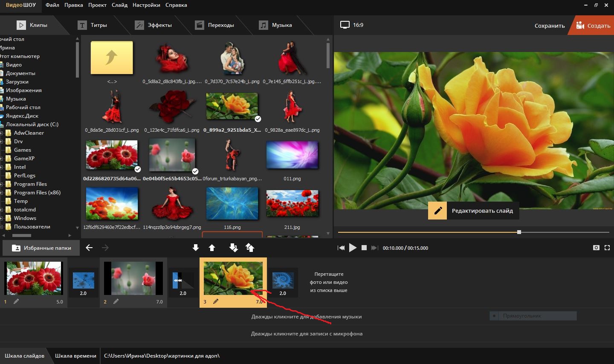The image size is (614, 364).
Task: Expand the Program Files folder node
Action: tap(2, 184)
